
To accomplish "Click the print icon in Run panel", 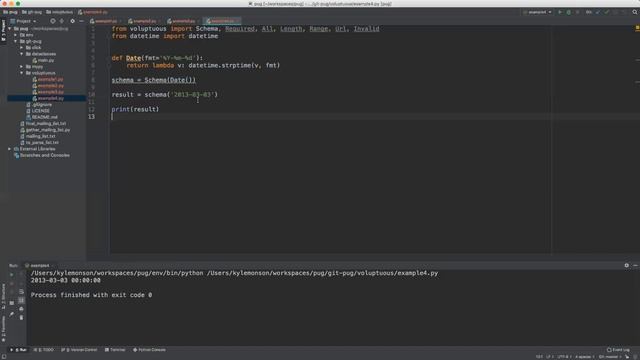I will 21,309.
